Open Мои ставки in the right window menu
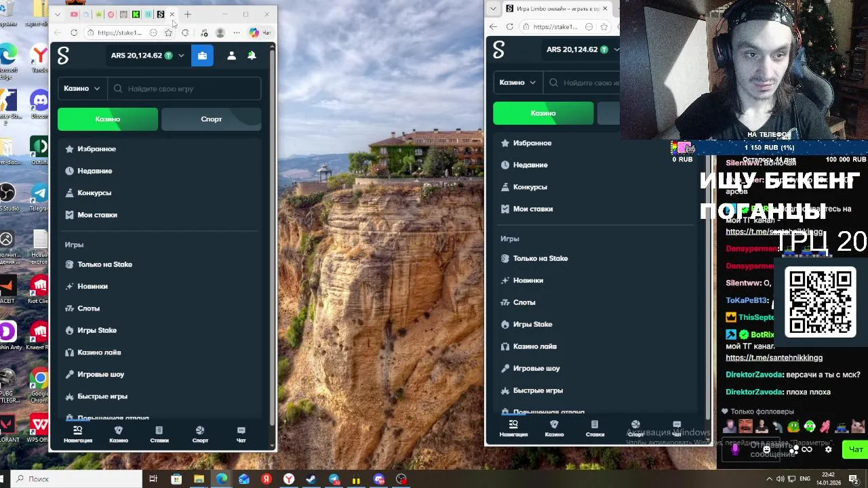Screen dimensions: 868x488 (x=532, y=209)
